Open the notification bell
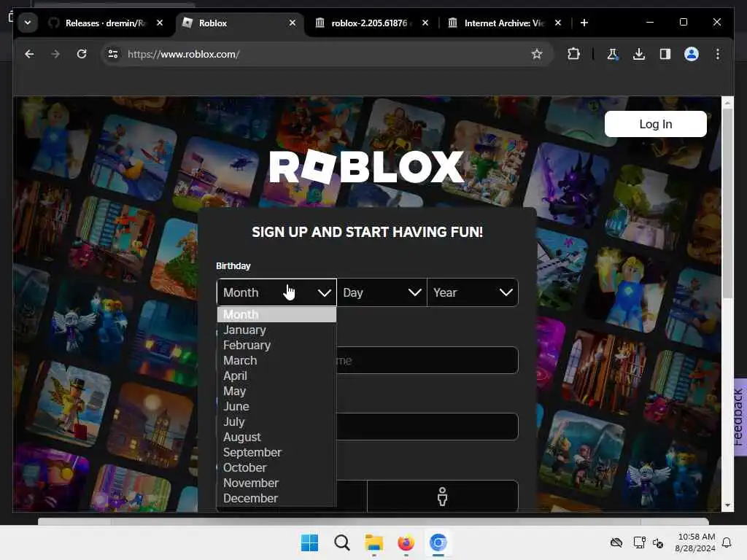This screenshot has height=560, width=747. click(727, 542)
